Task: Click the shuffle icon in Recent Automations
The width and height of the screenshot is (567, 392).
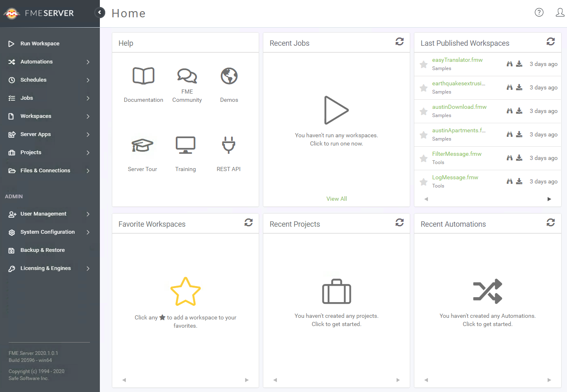Action: [488, 291]
